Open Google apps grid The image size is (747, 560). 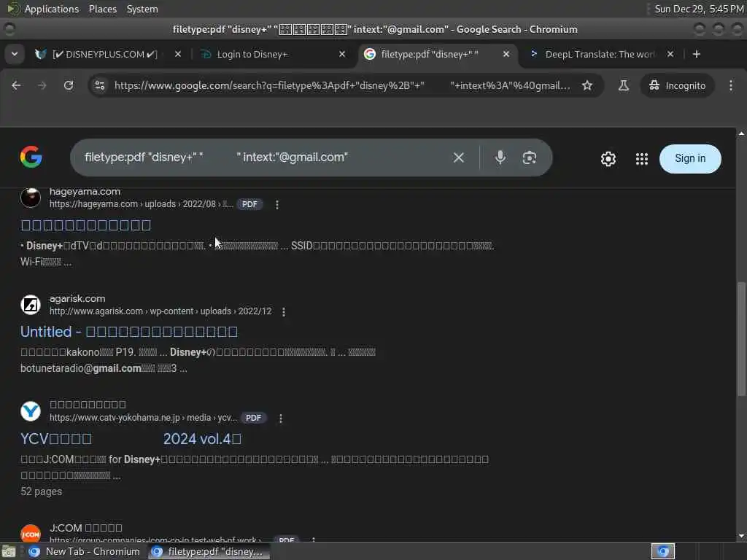click(642, 158)
